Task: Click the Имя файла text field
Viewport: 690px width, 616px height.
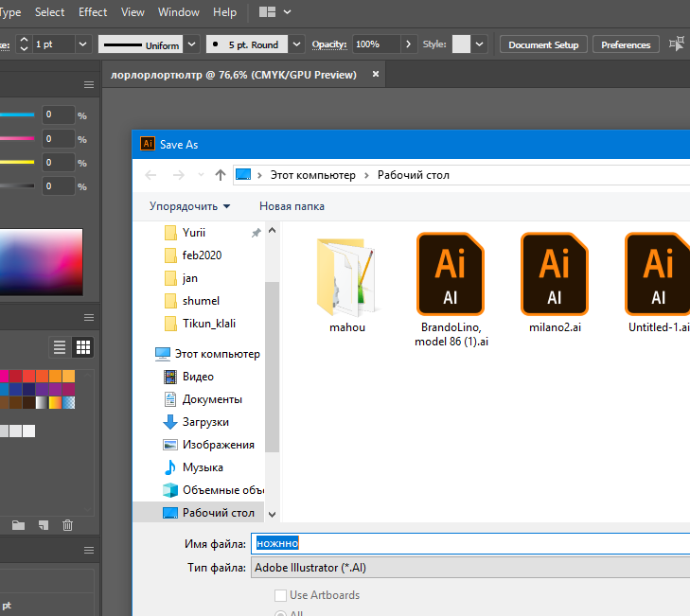Action: coord(470,543)
